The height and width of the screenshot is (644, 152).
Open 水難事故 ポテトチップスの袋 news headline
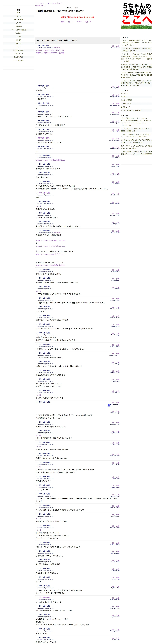click(137, 67)
